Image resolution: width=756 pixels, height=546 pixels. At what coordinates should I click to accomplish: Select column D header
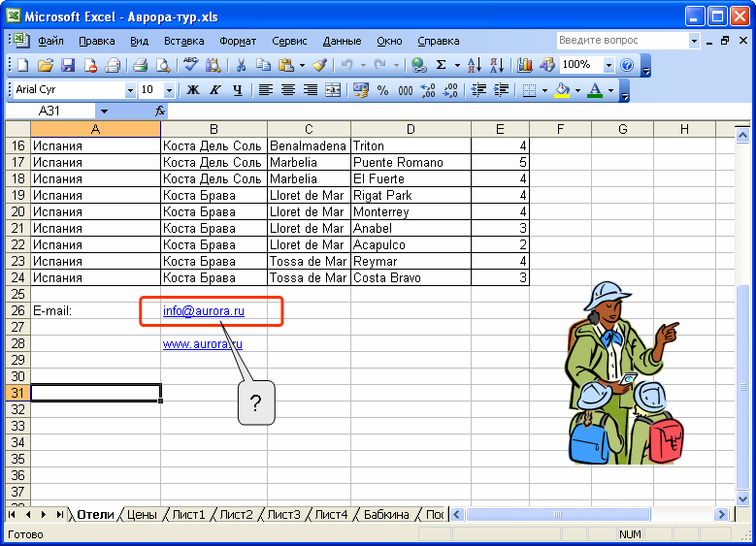point(411,129)
